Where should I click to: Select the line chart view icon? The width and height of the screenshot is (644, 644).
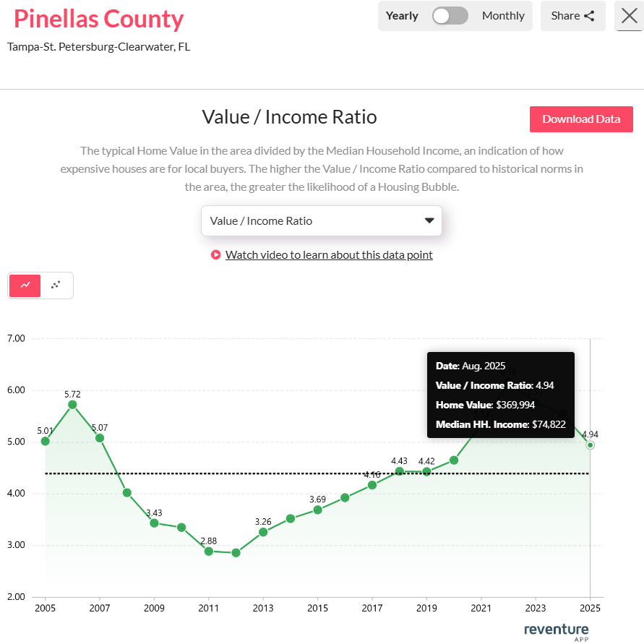point(25,285)
